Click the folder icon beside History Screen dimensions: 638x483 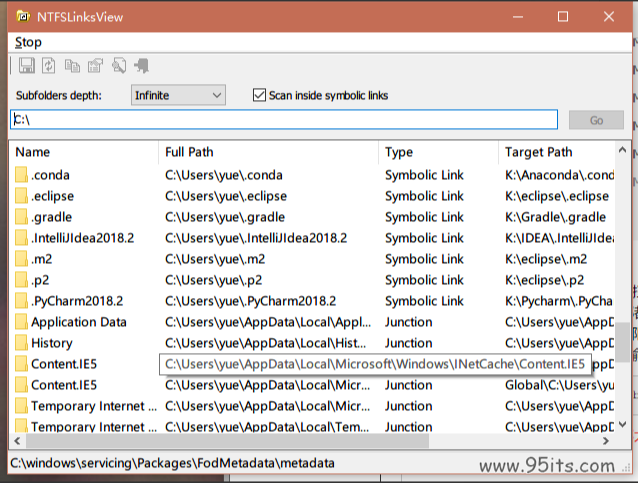tap(22, 343)
